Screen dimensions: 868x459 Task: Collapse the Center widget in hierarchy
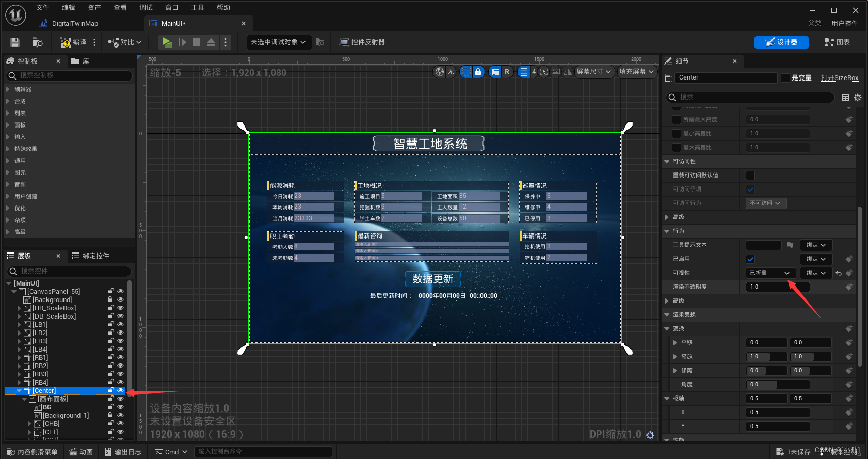[x=19, y=391]
